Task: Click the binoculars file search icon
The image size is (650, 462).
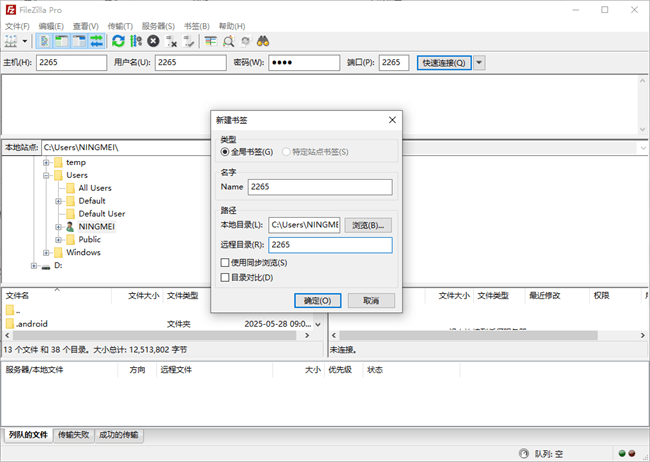Action: click(264, 41)
